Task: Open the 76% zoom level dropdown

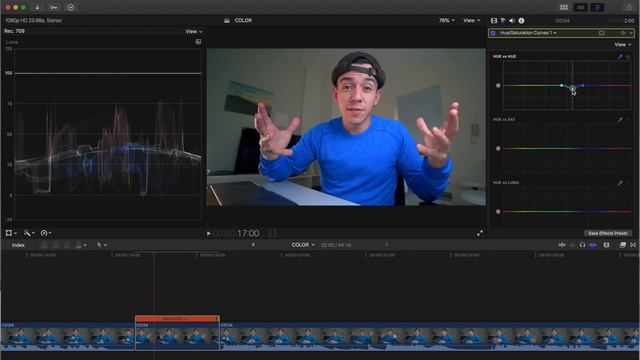Action: pyautogui.click(x=447, y=20)
